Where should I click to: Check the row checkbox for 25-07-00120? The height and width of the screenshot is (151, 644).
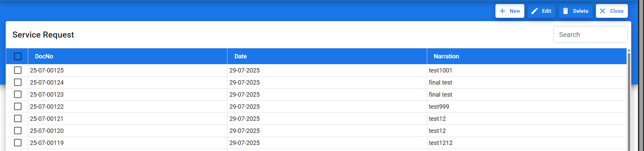(x=18, y=131)
